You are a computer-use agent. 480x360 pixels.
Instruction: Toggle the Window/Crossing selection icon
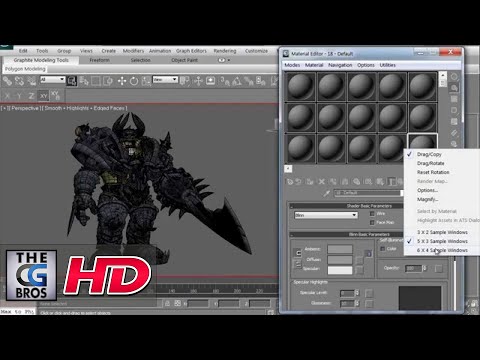(108, 81)
